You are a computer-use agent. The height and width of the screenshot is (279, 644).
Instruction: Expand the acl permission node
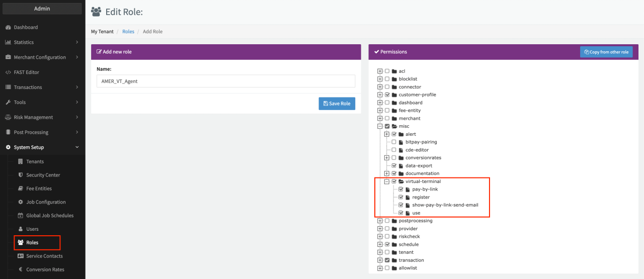(380, 71)
